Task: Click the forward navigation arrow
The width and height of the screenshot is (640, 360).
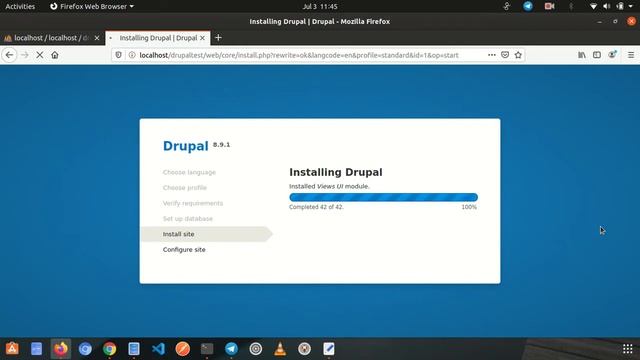Action: pyautogui.click(x=24, y=55)
